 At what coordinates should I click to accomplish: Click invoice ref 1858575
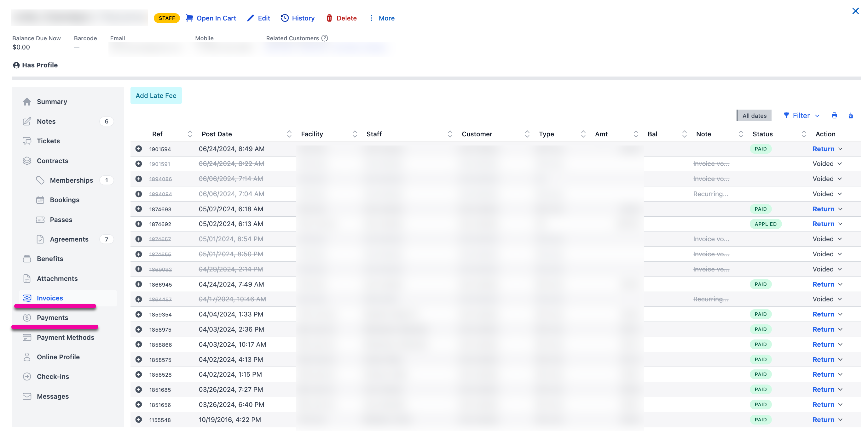[x=160, y=360]
